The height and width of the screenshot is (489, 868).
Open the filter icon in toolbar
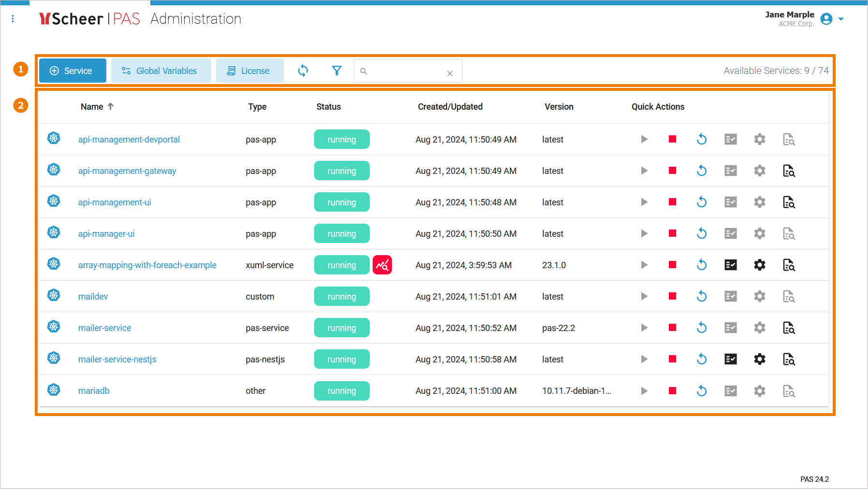click(x=337, y=71)
